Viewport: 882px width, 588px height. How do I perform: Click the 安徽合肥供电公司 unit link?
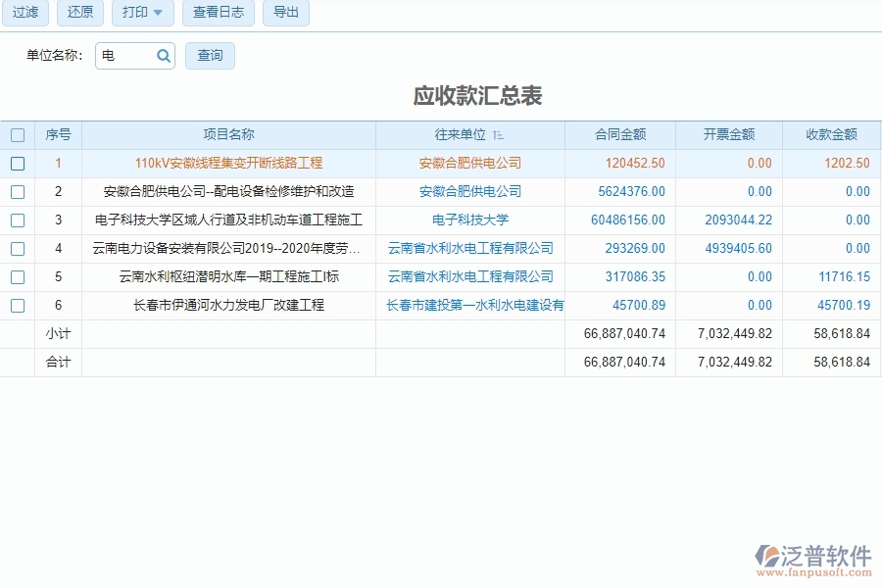point(468,164)
